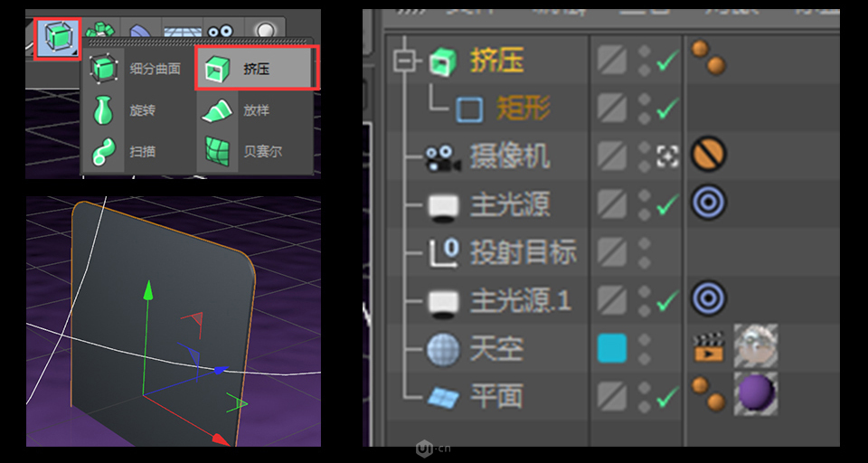The image size is (868, 463).
Task: Click the 放样 loft surface icon
Action: (217, 110)
